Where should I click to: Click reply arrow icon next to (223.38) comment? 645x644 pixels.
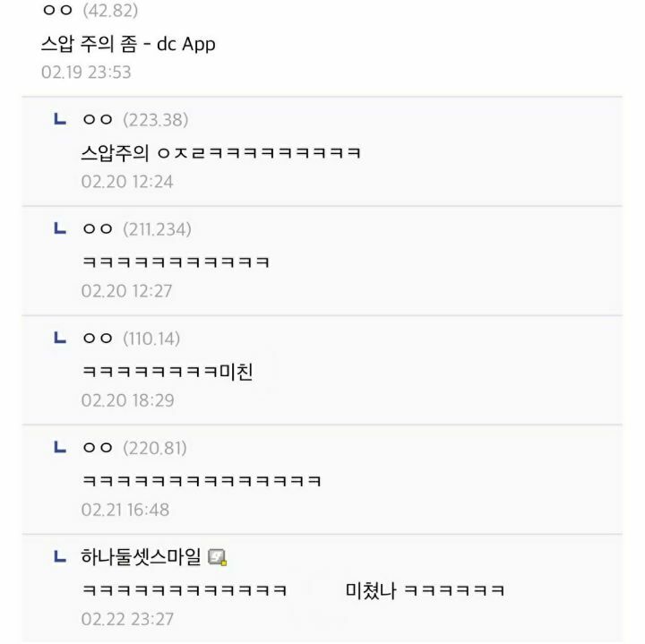[60, 119]
